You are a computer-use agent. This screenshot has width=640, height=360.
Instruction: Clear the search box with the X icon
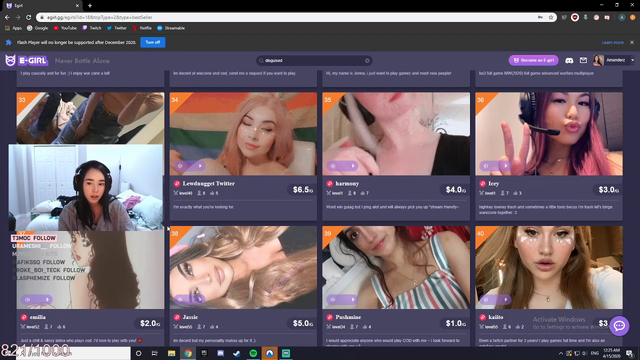(x=367, y=60)
